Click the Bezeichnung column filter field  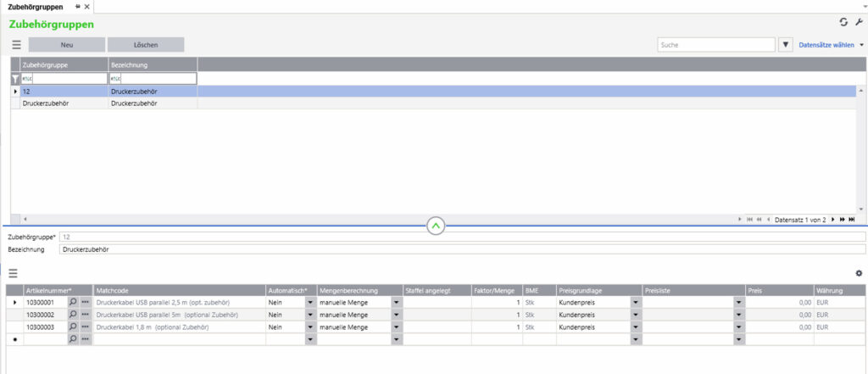click(x=153, y=79)
